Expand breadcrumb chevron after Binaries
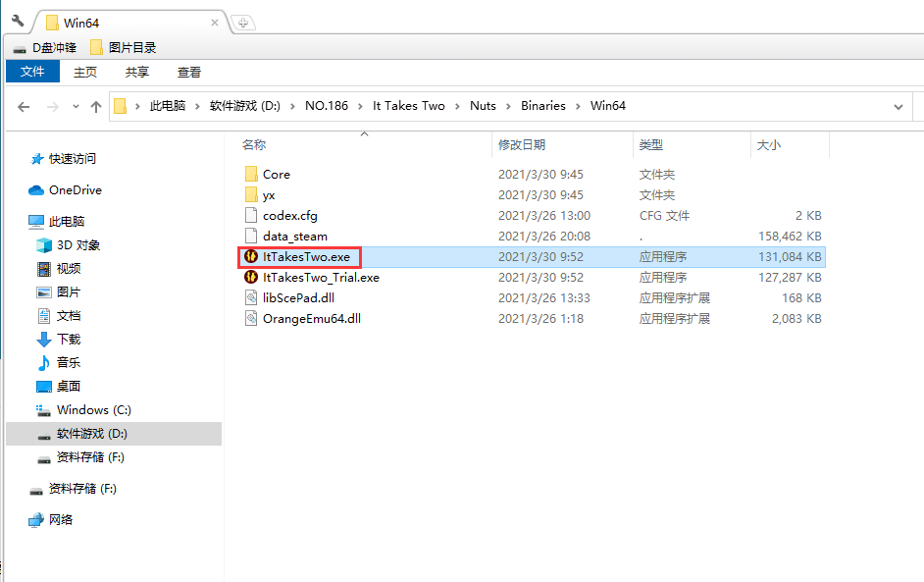 tap(578, 106)
